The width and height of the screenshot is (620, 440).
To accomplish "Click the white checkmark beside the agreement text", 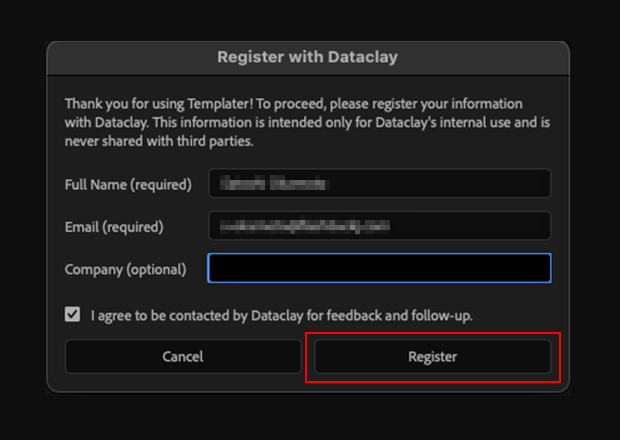I will click(73, 314).
